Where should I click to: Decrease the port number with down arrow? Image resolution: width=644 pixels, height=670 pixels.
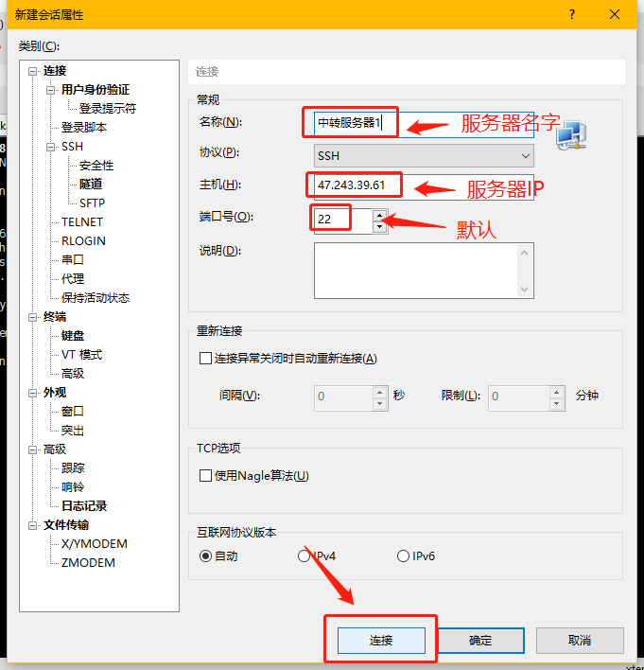point(379,227)
